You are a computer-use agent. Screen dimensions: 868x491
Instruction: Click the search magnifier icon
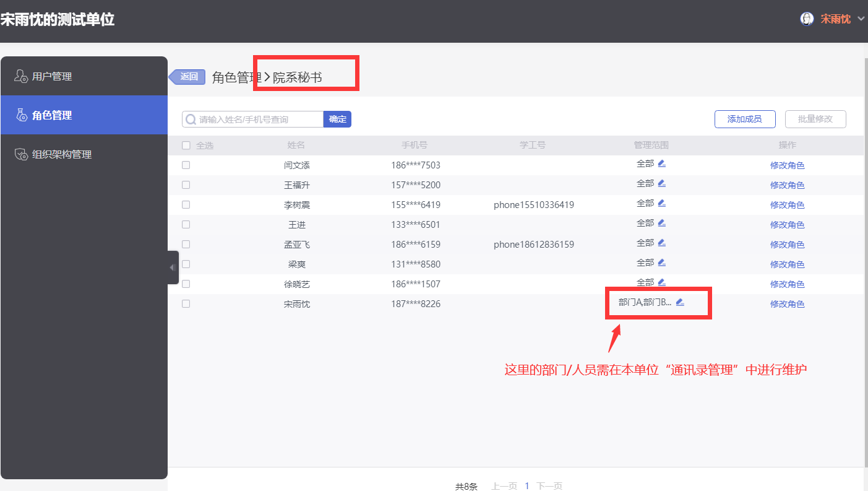tap(191, 119)
